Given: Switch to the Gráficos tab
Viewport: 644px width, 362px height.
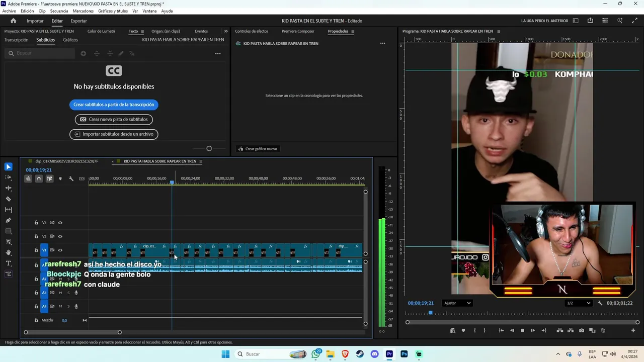Looking at the screenshot, I should click(x=70, y=40).
